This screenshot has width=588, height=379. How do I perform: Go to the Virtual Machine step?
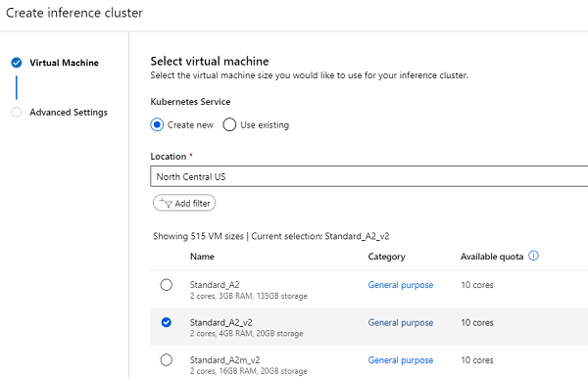64,63
